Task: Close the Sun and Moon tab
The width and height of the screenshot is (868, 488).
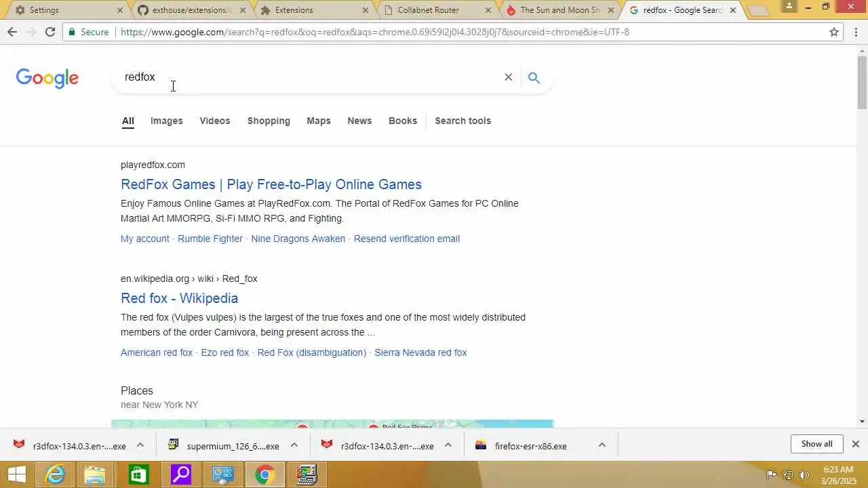Action: coord(611,10)
